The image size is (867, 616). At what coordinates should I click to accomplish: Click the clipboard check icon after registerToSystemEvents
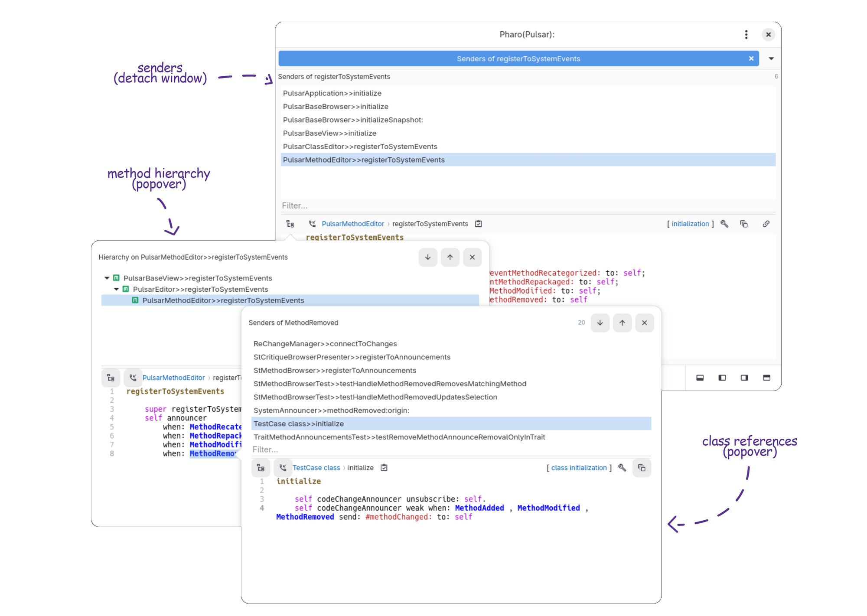coord(478,224)
